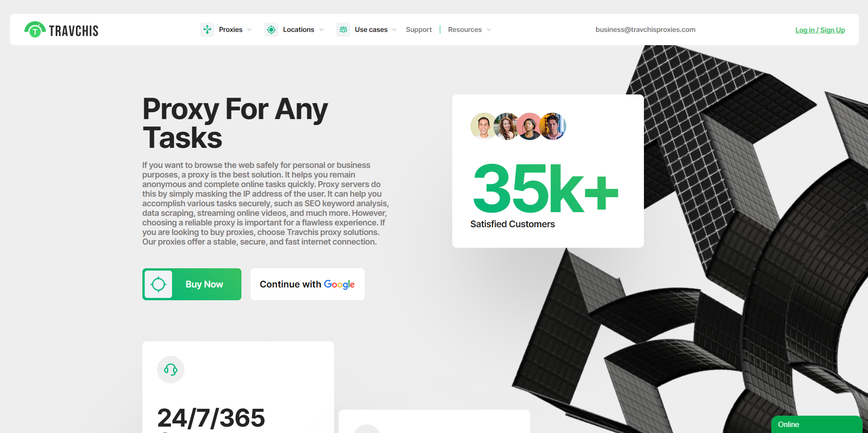Open the Resources dropdown arrow
868x433 pixels.
click(x=489, y=30)
